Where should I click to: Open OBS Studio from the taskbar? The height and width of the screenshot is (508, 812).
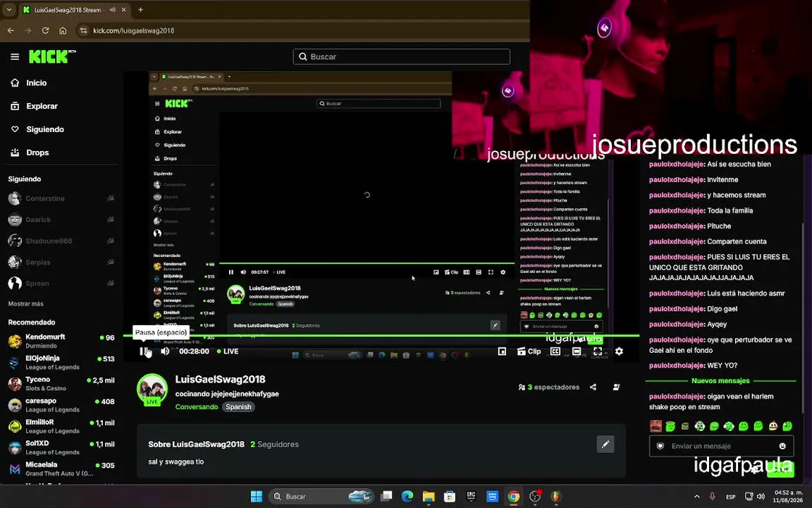click(x=535, y=497)
